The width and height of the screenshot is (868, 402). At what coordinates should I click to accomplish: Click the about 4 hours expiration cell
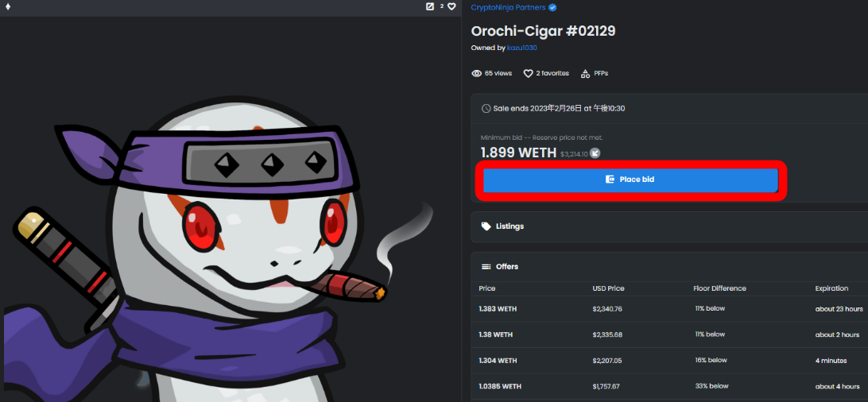click(x=837, y=386)
